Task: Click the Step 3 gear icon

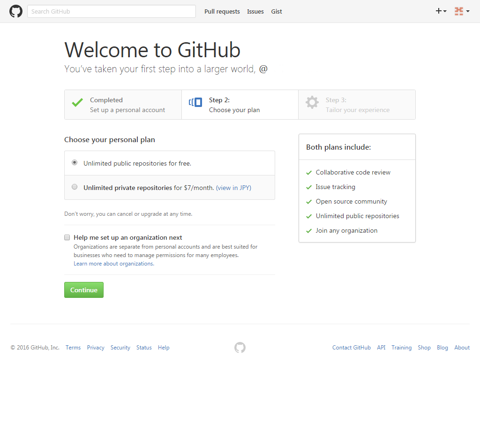Action: pos(312,102)
